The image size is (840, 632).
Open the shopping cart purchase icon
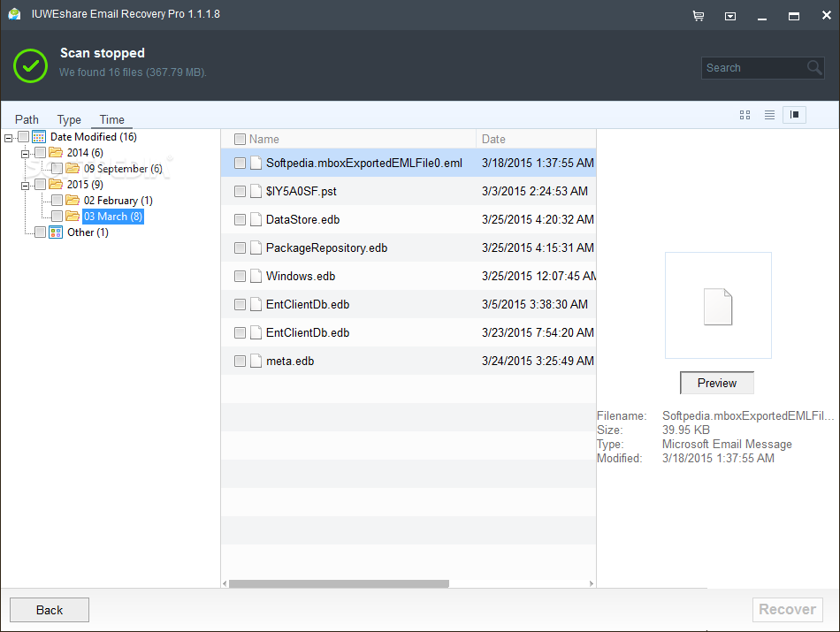point(699,16)
